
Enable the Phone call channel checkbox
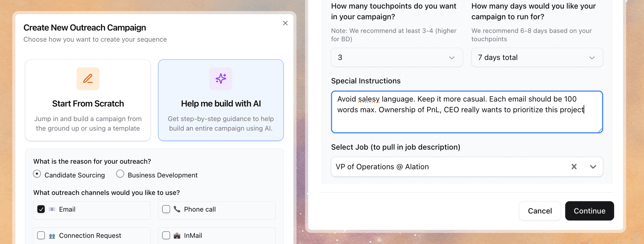tap(166, 209)
